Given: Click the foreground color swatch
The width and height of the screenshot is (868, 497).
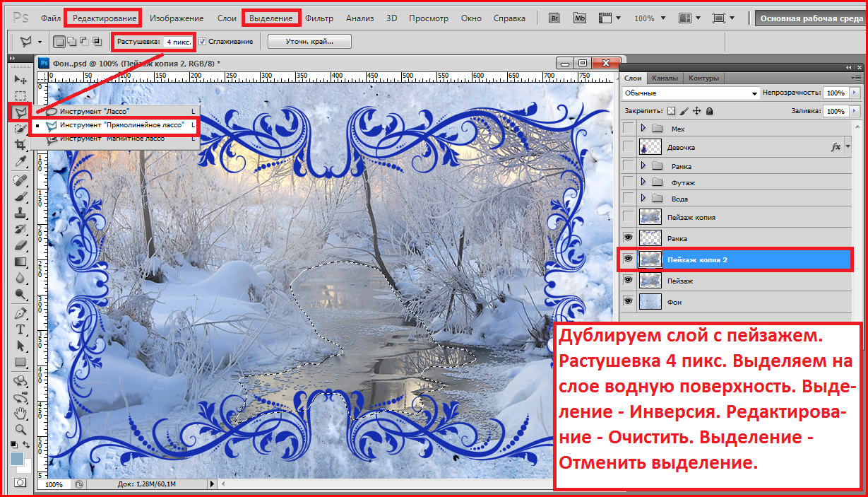Looking at the screenshot, I should coord(17,459).
